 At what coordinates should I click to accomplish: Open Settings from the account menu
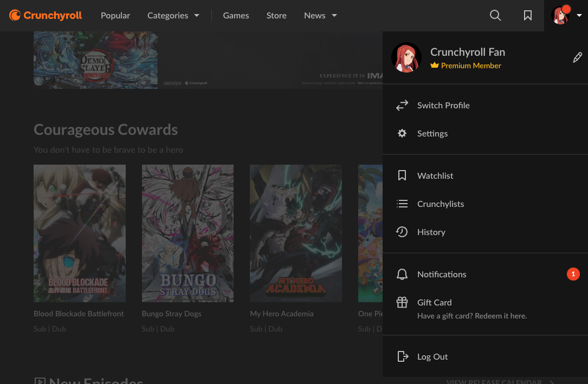coord(485,133)
